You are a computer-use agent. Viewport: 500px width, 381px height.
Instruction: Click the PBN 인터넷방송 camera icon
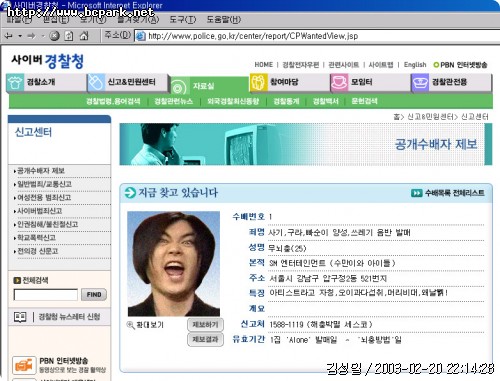coord(24,365)
